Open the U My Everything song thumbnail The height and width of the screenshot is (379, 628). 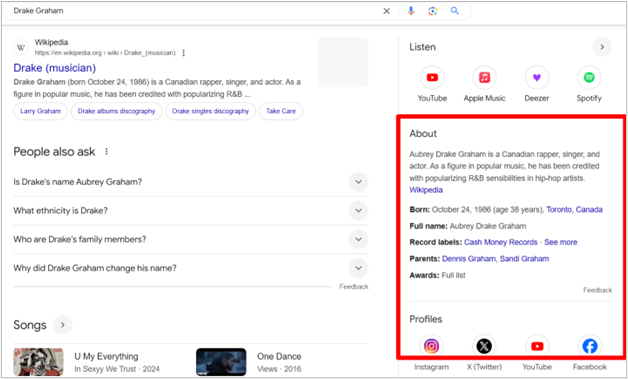tap(38, 362)
